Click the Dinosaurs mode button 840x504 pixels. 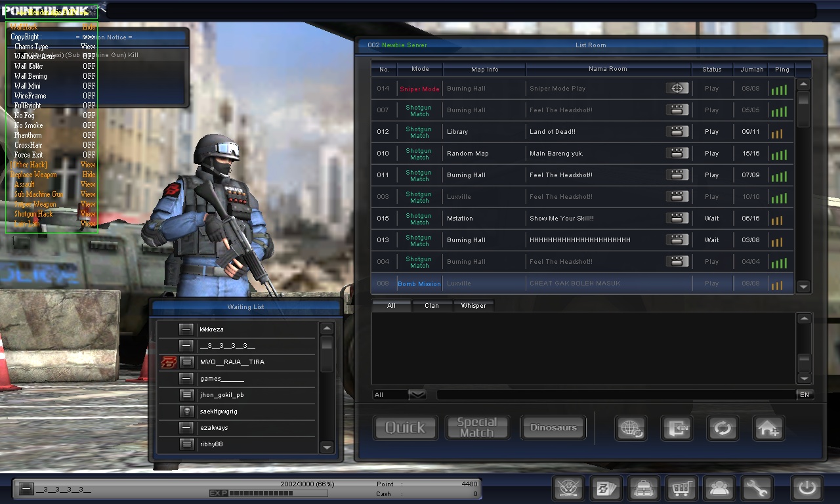553,428
